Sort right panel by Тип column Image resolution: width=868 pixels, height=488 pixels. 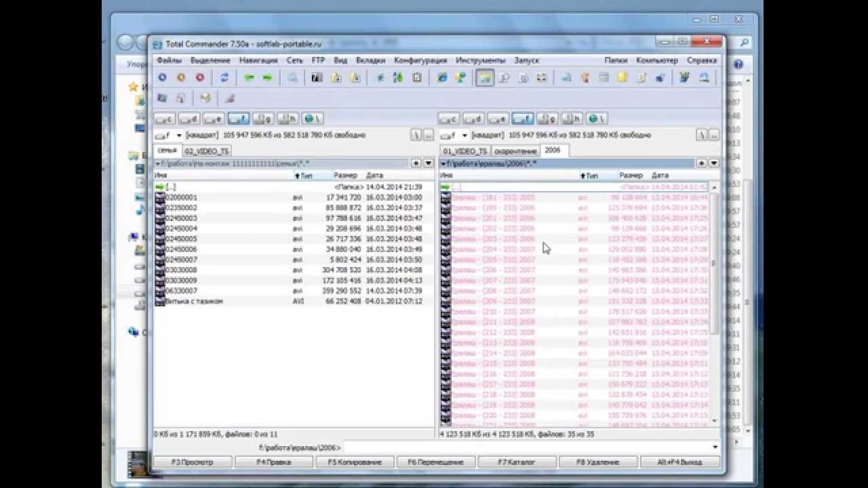tap(591, 176)
